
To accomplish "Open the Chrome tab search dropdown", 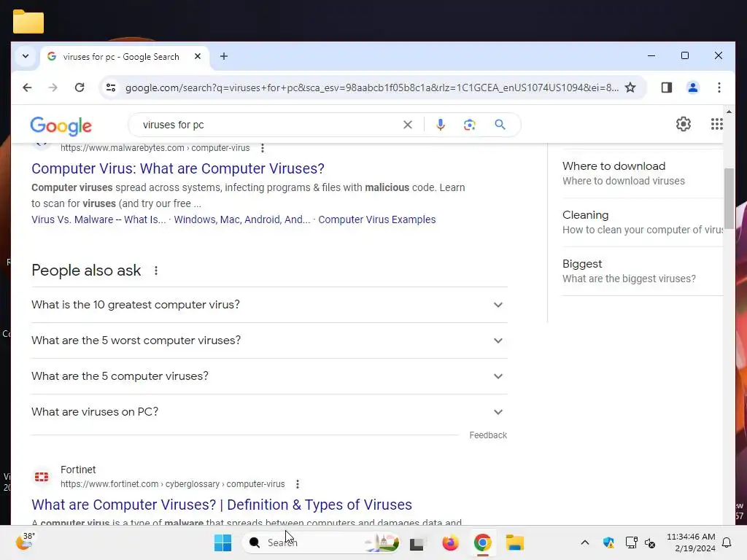I will [26, 56].
